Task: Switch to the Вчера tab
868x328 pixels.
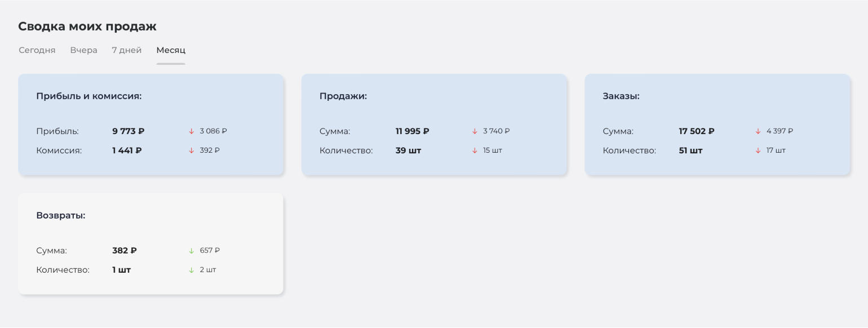Action: 84,50
